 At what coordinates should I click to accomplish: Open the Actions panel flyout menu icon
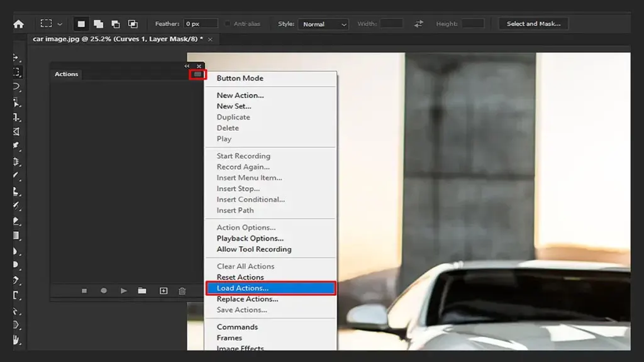tap(197, 74)
